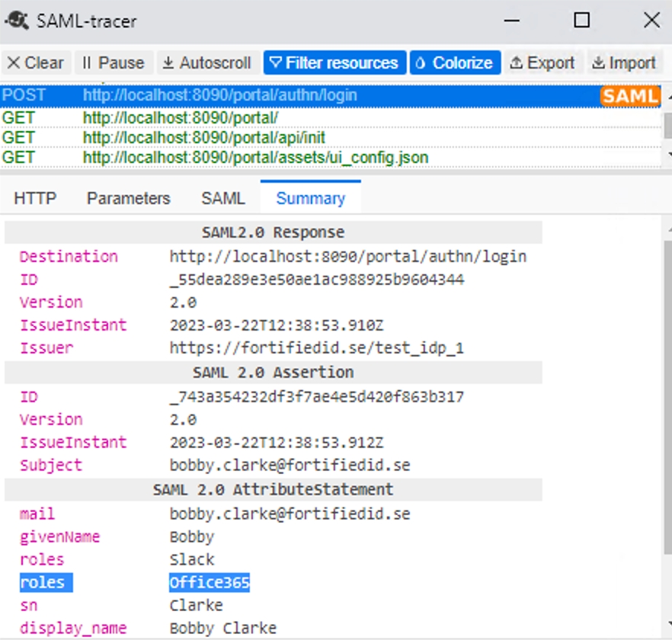
Task: Click the request list scrollbar down arrow
Action: click(x=667, y=156)
